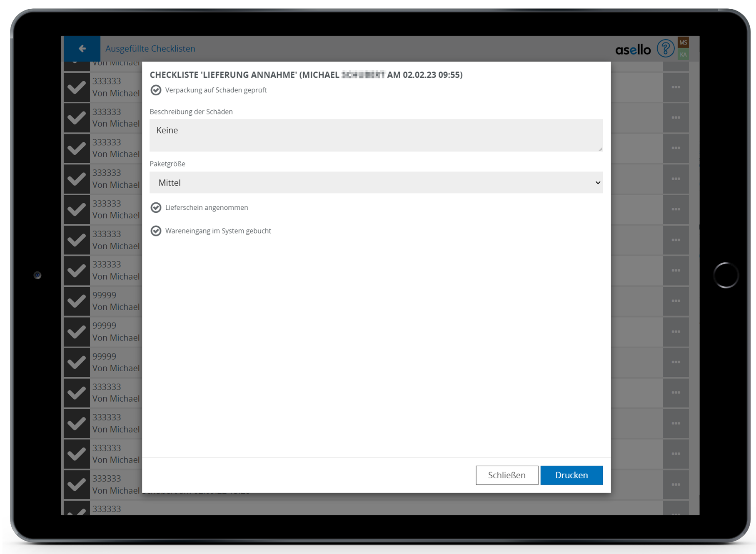Click the blue Drucken button
Image resolution: width=756 pixels, height=554 pixels.
(x=571, y=475)
